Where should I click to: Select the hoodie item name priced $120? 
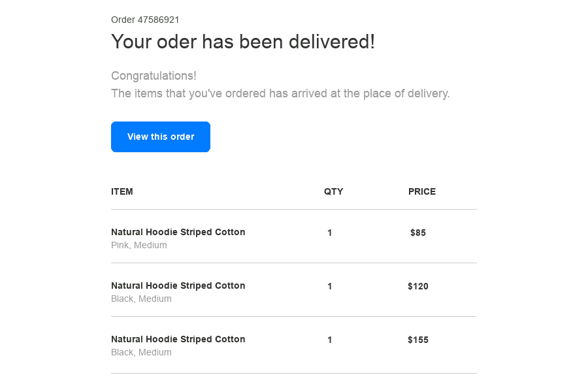178,285
